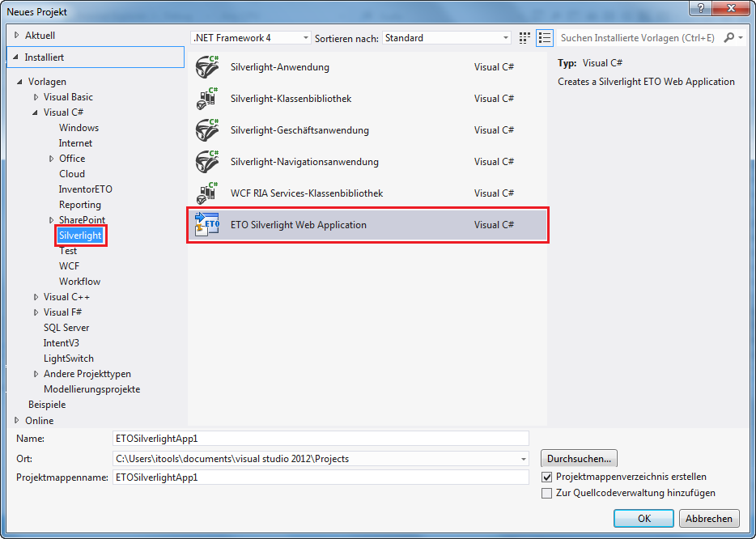Click the Silverlight-Geschäftsanwendung template icon
Image resolution: width=756 pixels, height=539 pixels.
(x=207, y=130)
